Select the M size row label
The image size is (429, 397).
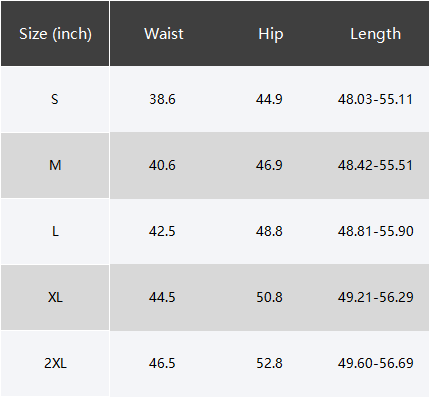click(x=55, y=165)
